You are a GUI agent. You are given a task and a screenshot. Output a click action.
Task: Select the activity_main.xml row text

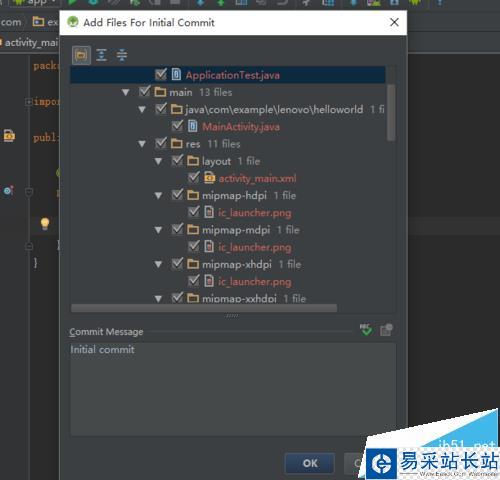click(257, 178)
